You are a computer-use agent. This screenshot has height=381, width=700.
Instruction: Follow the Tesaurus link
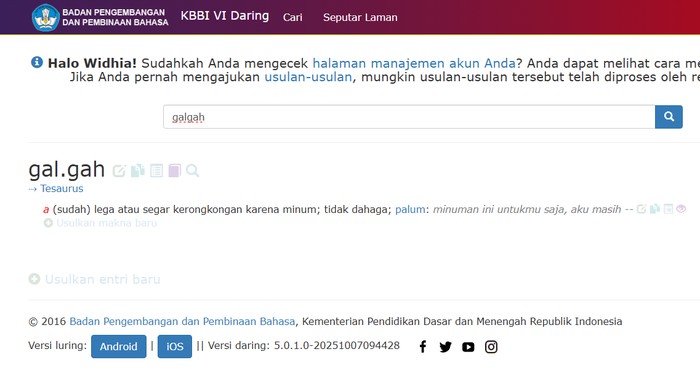tap(62, 188)
